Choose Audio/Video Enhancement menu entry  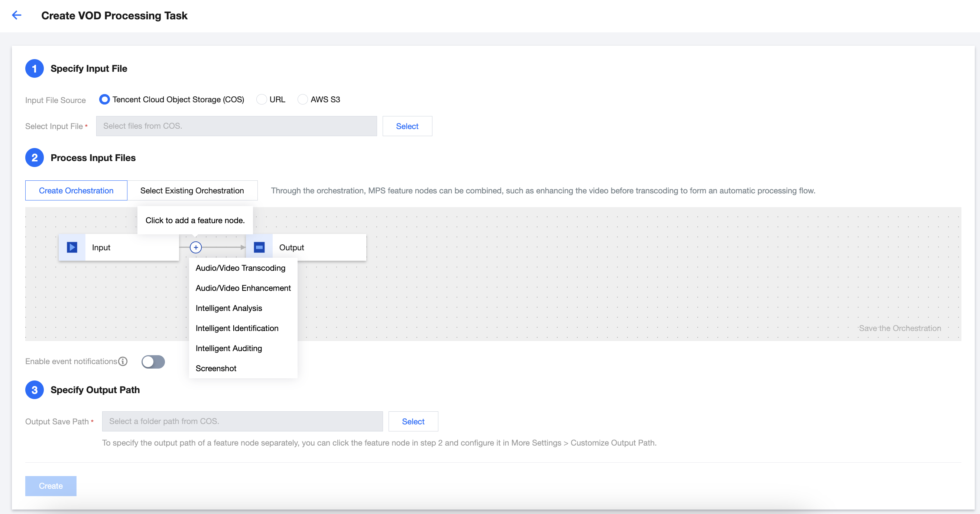point(243,288)
